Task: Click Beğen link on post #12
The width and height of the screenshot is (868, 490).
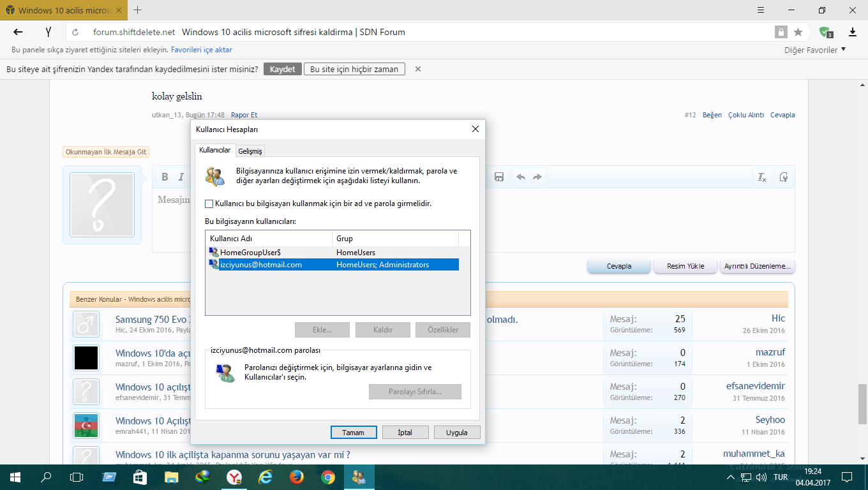Action: (x=712, y=115)
